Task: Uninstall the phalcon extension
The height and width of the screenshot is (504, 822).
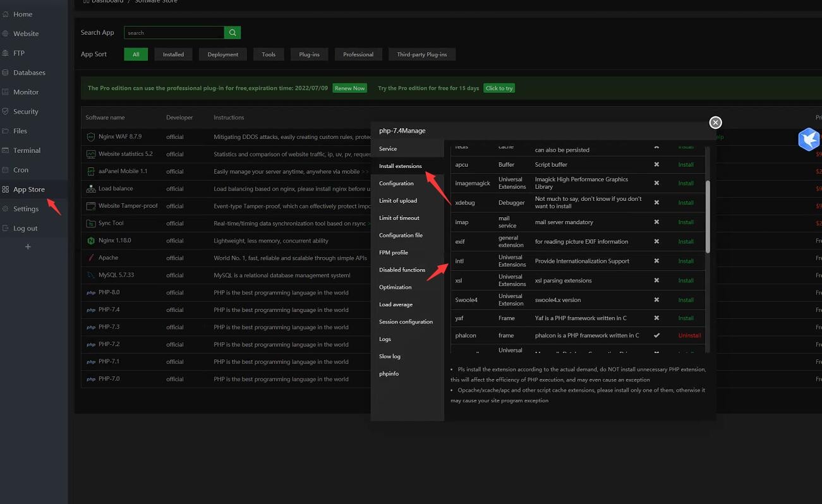Action: tap(689, 335)
